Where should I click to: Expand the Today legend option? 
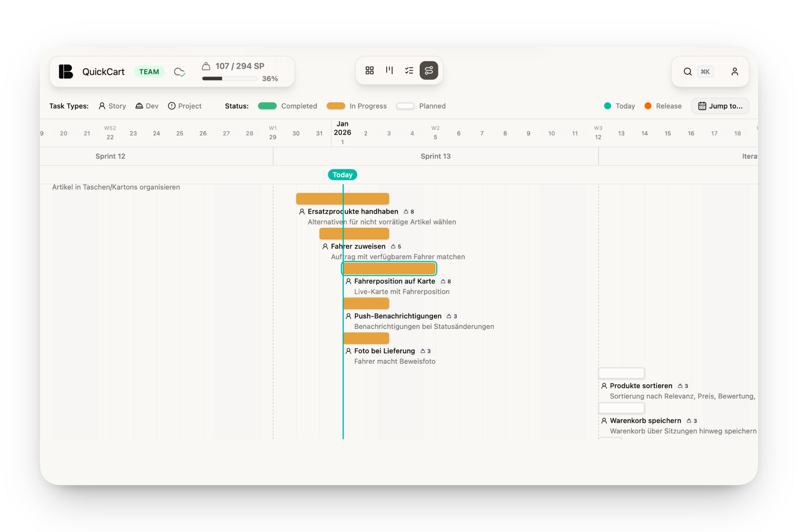[x=619, y=106]
